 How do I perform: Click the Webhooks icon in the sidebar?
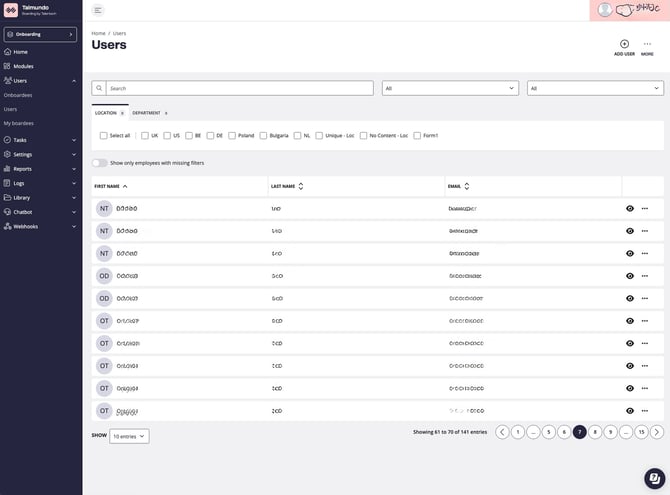[7, 226]
